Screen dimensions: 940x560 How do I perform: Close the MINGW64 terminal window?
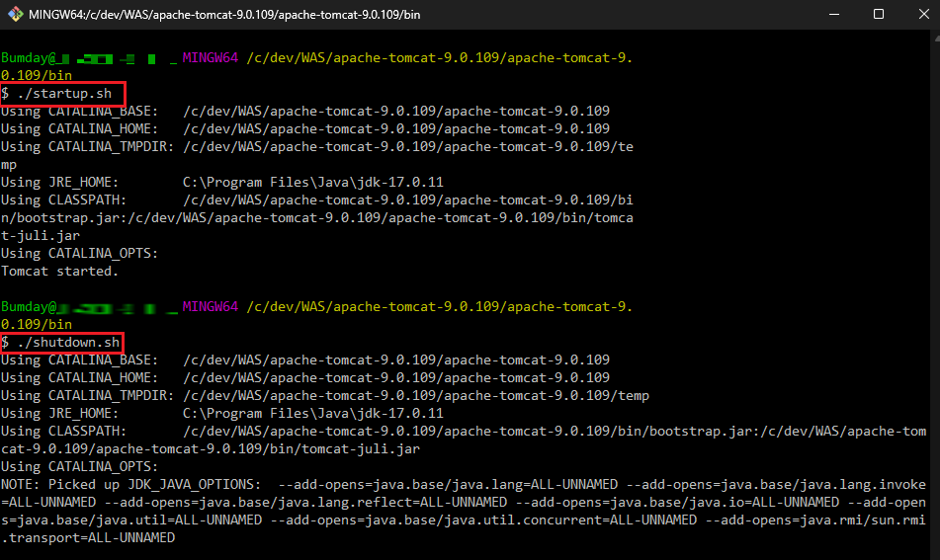(x=924, y=14)
